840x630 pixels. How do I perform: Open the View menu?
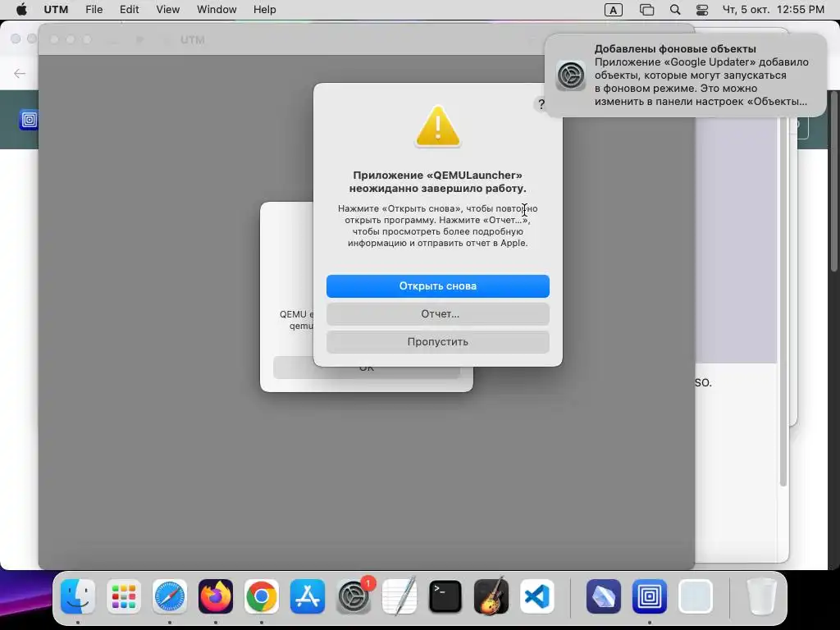[x=167, y=10]
